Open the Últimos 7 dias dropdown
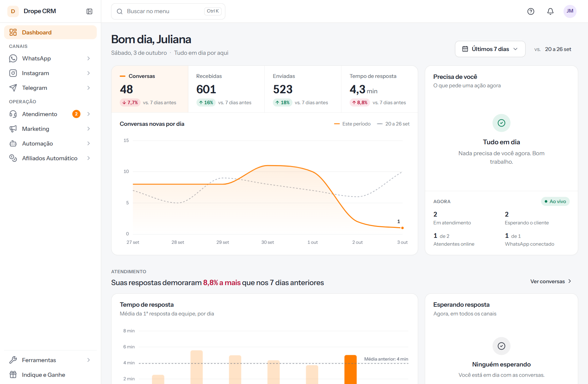The width and height of the screenshot is (588, 384). pyautogui.click(x=490, y=49)
